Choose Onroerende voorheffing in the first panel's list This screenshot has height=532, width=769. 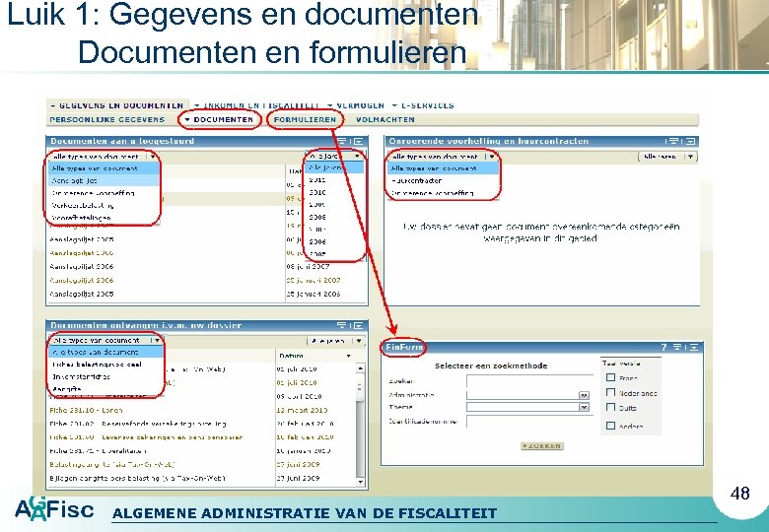104,193
